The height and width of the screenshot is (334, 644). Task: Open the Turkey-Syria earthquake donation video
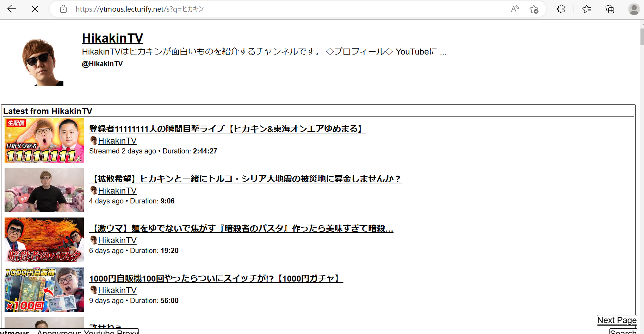tap(245, 179)
